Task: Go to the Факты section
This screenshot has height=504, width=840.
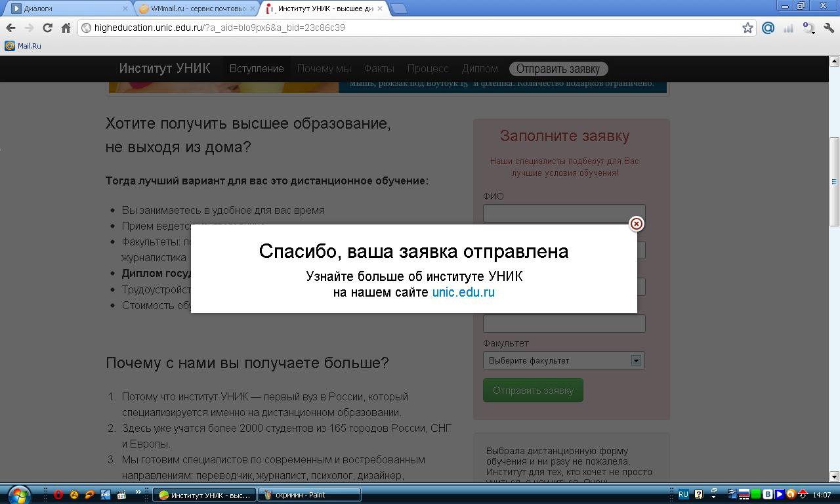Action: pyautogui.click(x=379, y=68)
